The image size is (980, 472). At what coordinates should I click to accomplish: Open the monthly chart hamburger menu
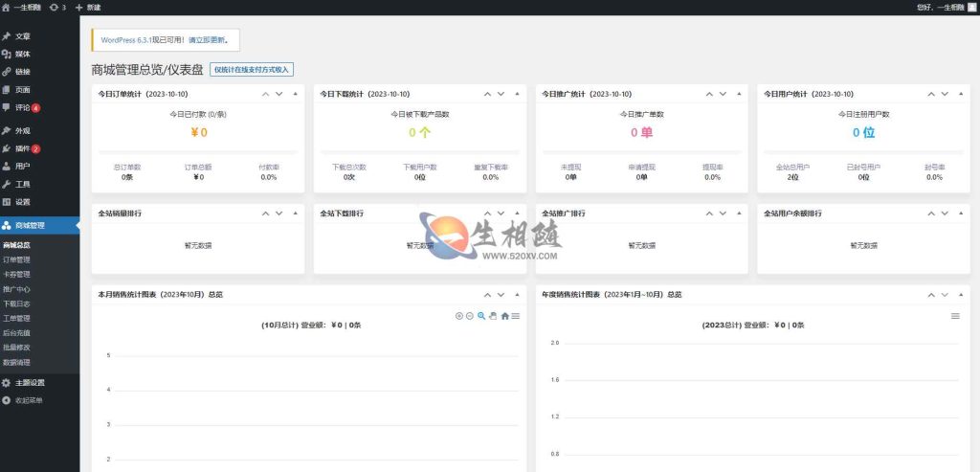516,316
